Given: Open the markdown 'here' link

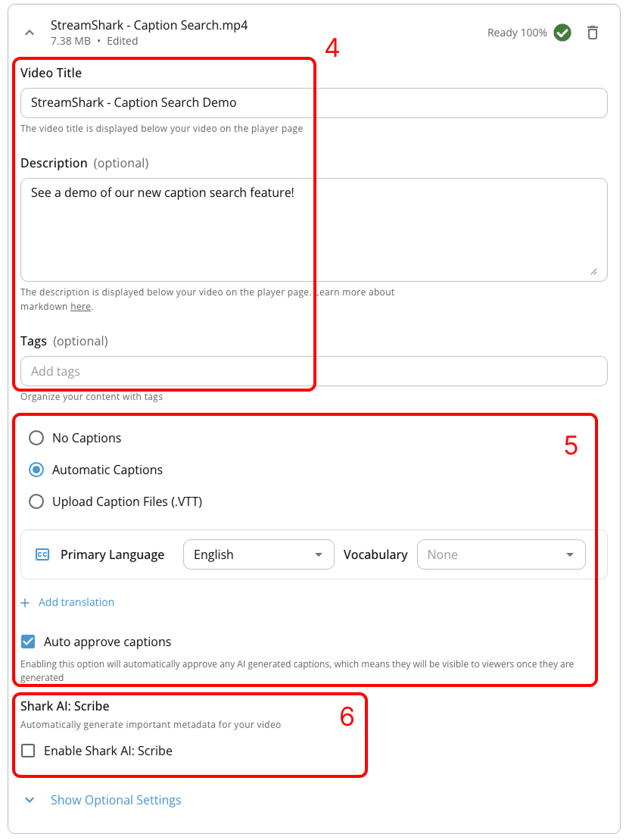Looking at the screenshot, I should click(80, 307).
